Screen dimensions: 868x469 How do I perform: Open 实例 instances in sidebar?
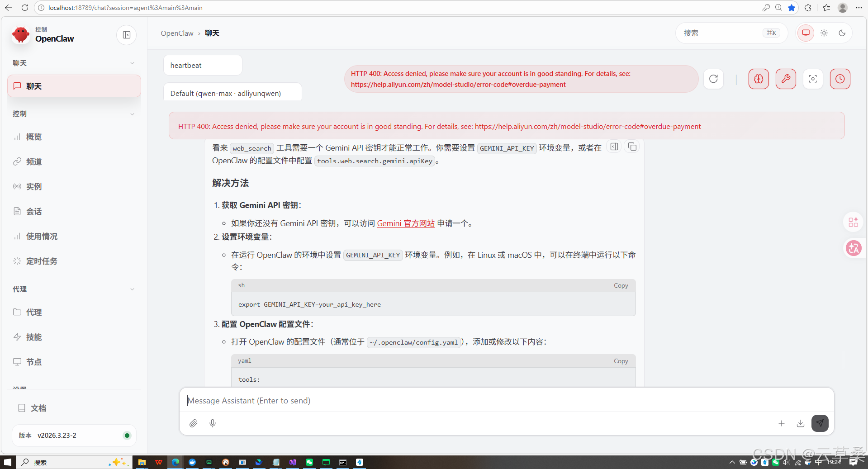[74, 186]
